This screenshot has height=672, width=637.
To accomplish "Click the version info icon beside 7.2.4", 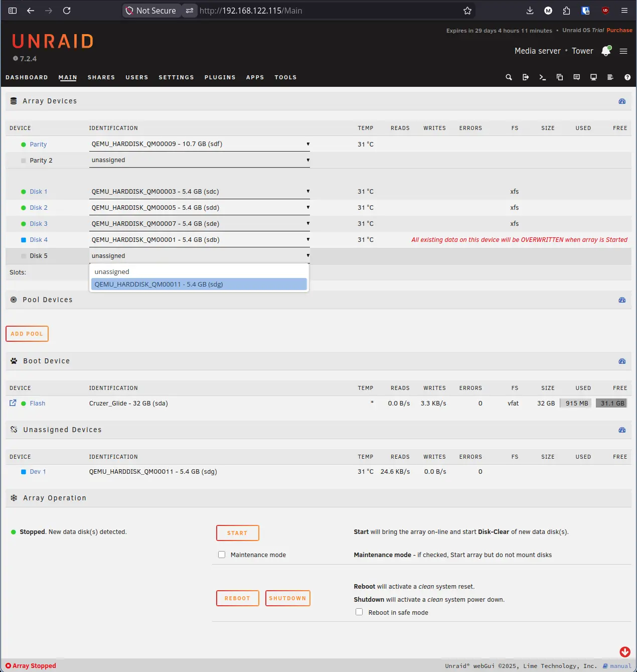I will click(16, 59).
